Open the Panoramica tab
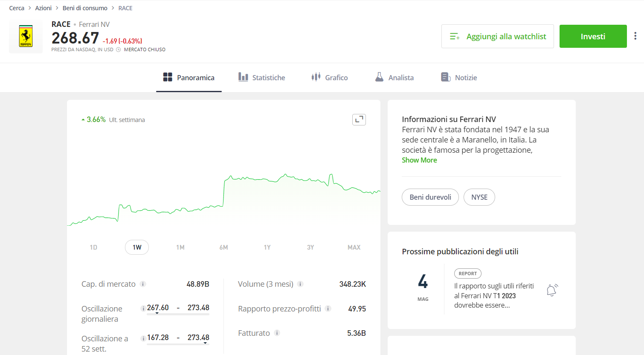 coord(189,78)
